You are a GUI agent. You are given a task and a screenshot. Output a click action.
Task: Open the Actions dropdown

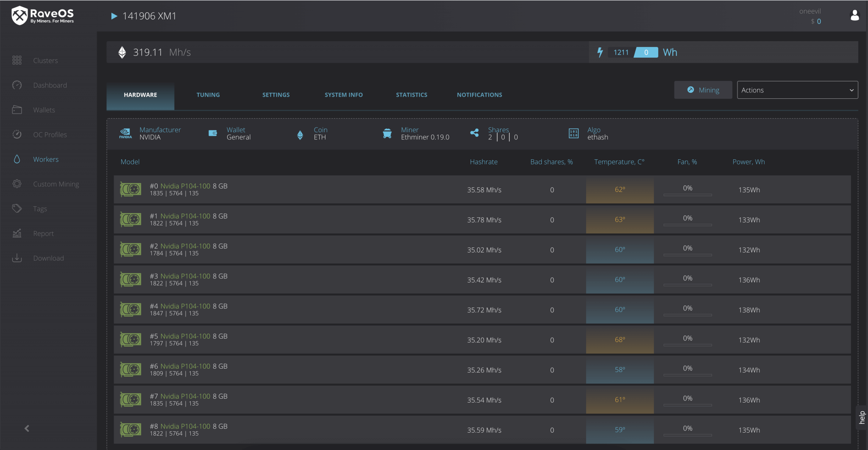pyautogui.click(x=796, y=89)
